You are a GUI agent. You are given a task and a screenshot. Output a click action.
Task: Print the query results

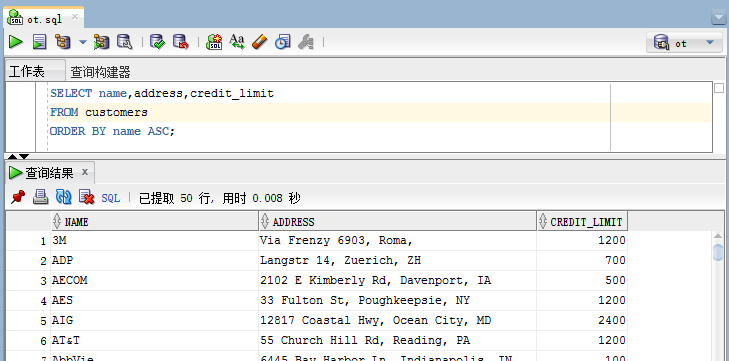tap(40, 197)
